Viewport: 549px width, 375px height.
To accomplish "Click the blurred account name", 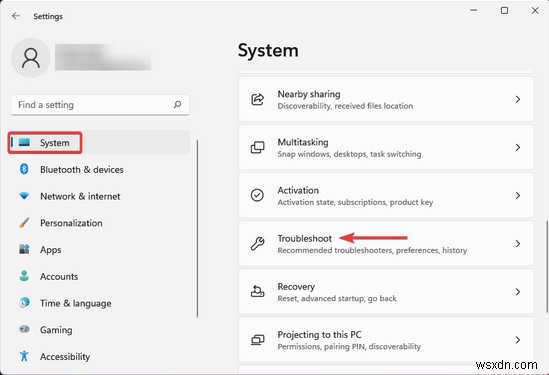I will 103,57.
